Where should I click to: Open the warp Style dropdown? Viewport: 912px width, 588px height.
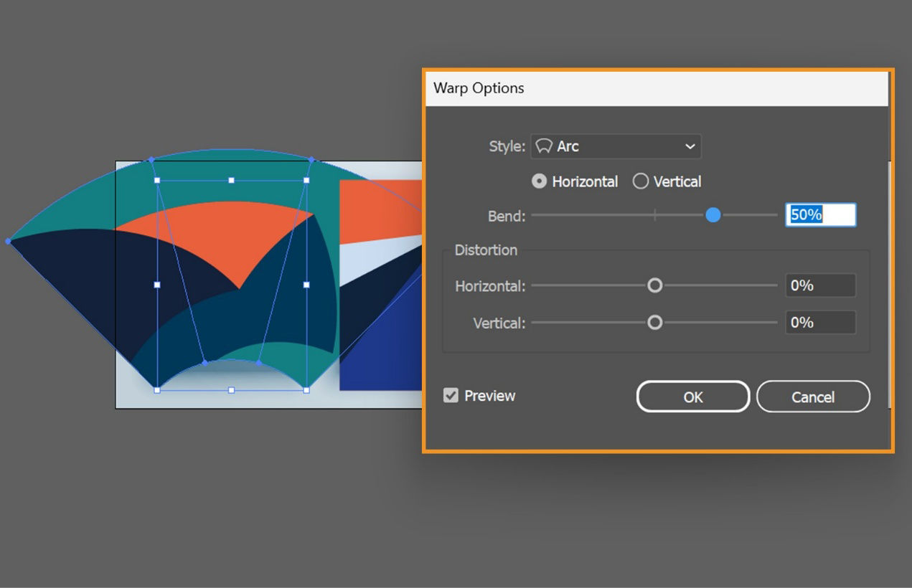click(x=616, y=146)
